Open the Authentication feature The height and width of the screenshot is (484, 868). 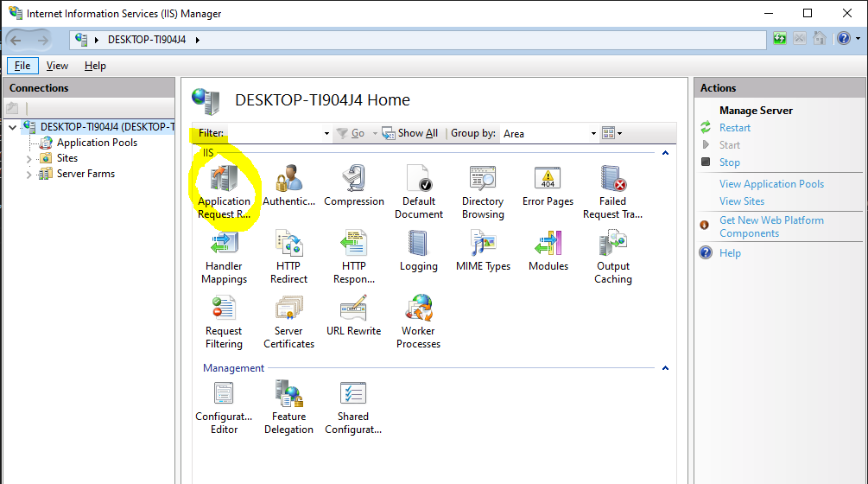288,186
